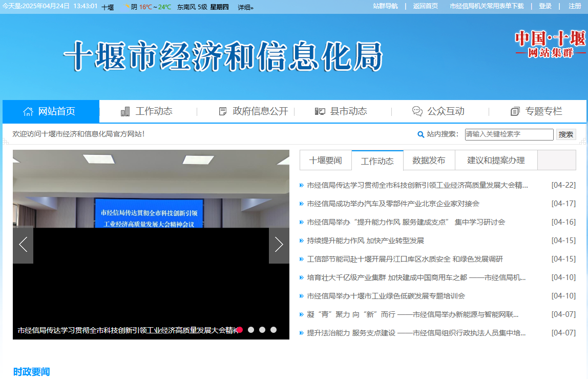
Task: Focus the 请输入关键检索字 search field
Action: point(509,134)
